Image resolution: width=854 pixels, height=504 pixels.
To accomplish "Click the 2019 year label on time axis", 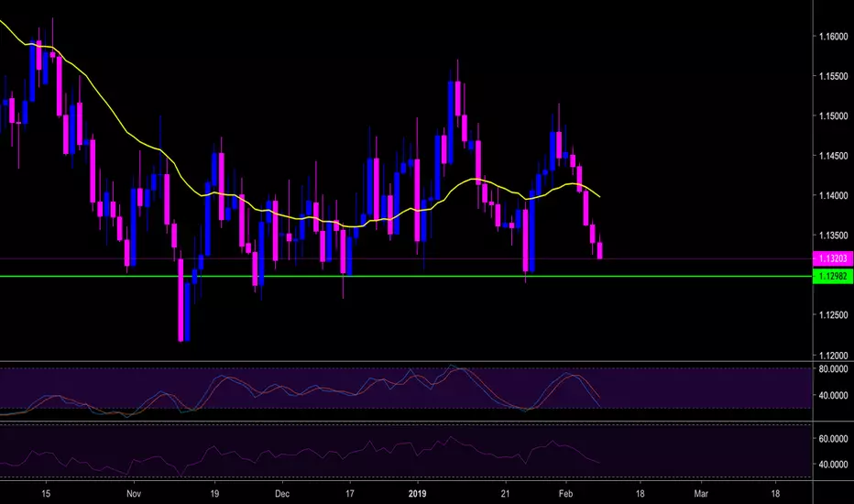I will (417, 494).
